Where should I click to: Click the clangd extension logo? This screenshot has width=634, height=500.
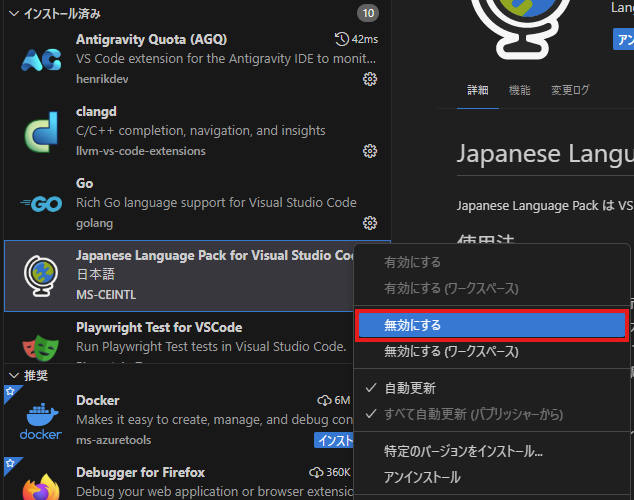click(x=41, y=132)
